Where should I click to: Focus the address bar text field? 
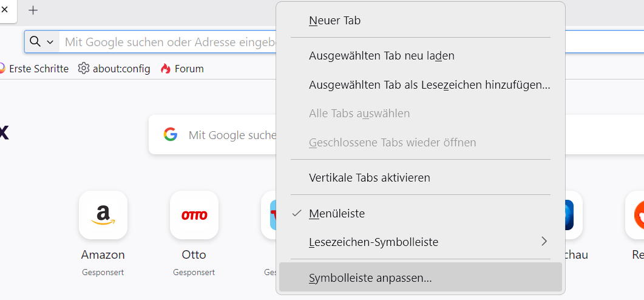[x=170, y=43]
